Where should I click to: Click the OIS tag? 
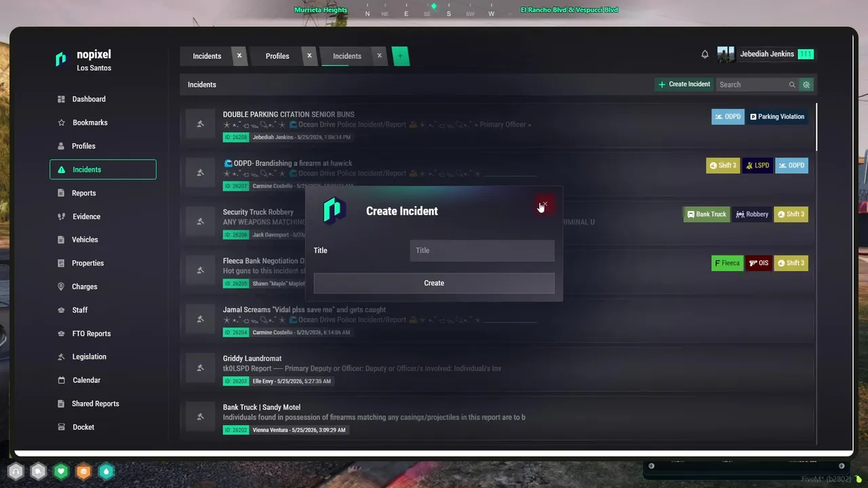(x=759, y=263)
